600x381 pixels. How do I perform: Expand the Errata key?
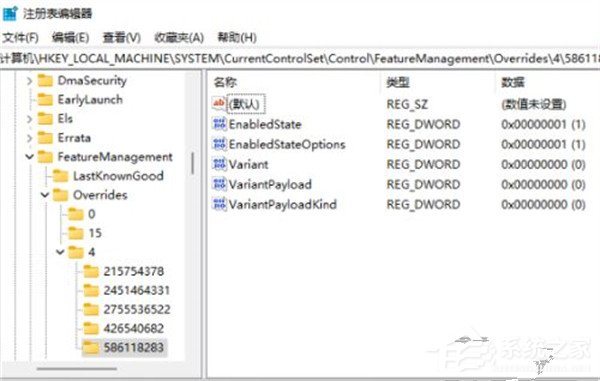(29, 138)
